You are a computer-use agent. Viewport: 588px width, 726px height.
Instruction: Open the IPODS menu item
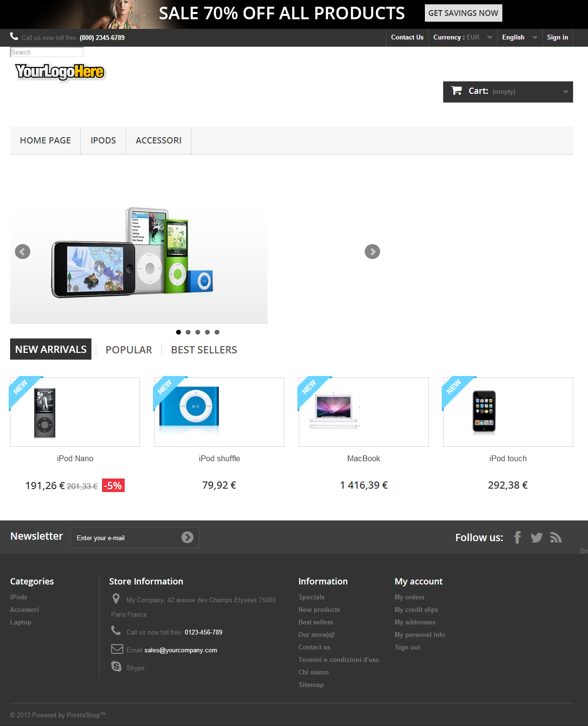pos(103,141)
